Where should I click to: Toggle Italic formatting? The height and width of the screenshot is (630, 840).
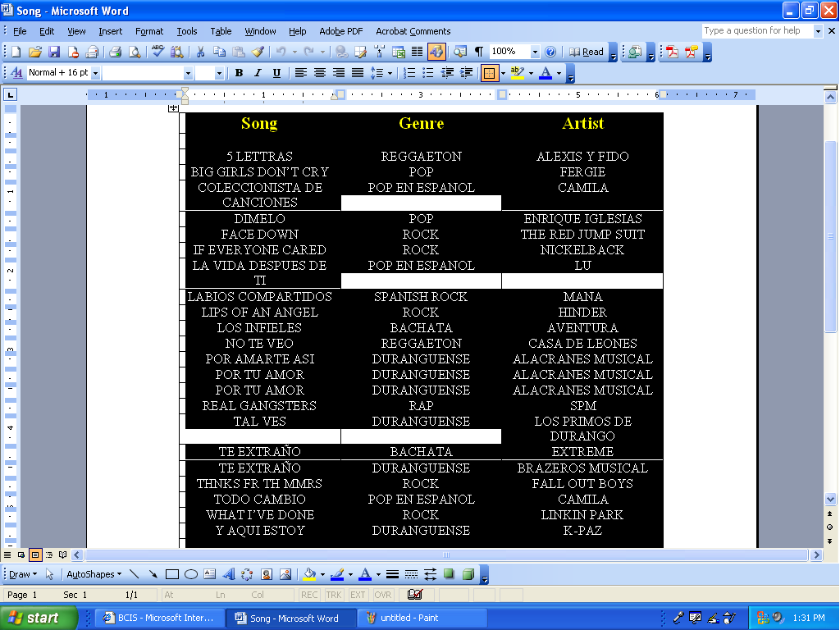click(x=258, y=73)
